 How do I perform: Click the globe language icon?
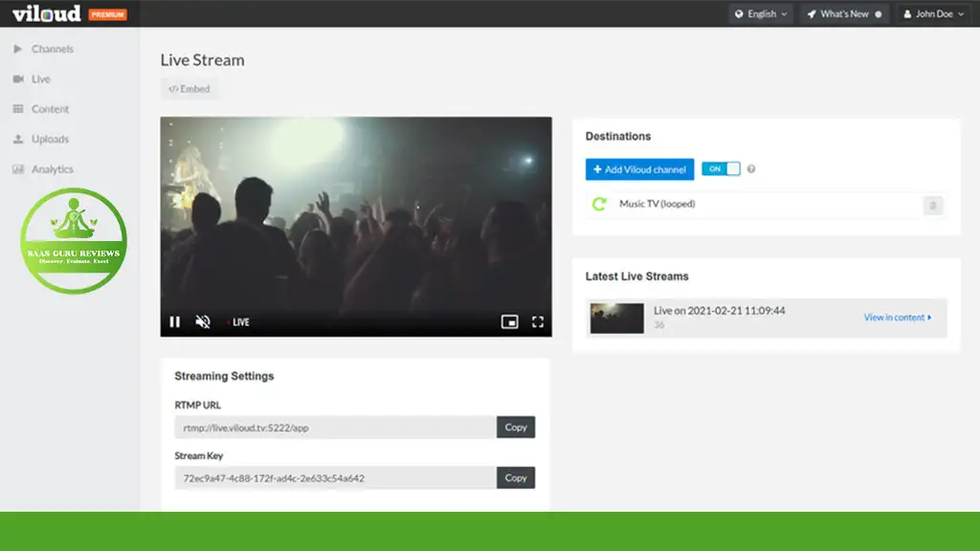pos(739,13)
